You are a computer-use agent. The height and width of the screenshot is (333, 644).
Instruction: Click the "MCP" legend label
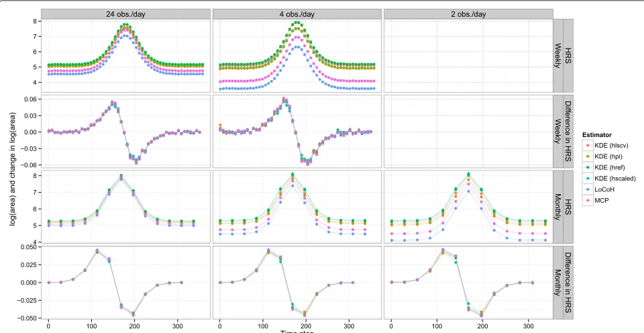[602, 201]
